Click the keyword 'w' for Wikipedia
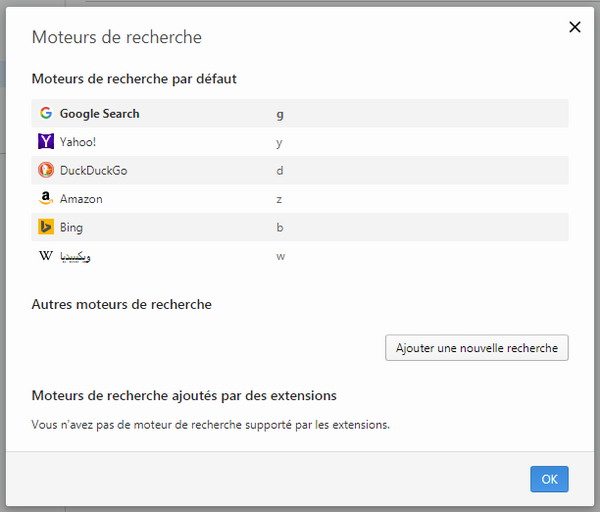The image size is (600, 512). pyautogui.click(x=280, y=256)
